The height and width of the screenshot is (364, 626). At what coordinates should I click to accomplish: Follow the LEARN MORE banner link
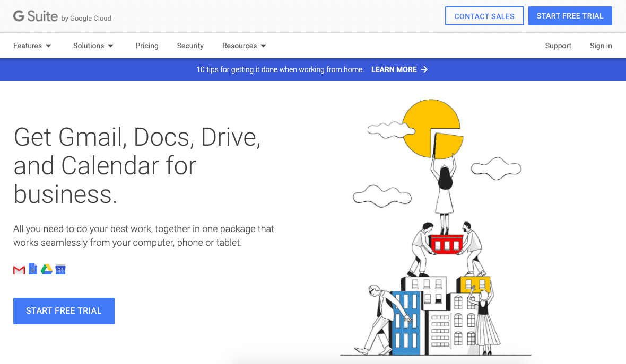click(x=399, y=69)
